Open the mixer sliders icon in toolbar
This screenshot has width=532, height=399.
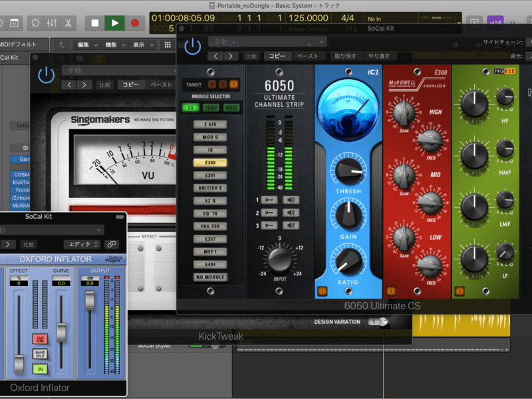pyautogui.click(x=52, y=23)
